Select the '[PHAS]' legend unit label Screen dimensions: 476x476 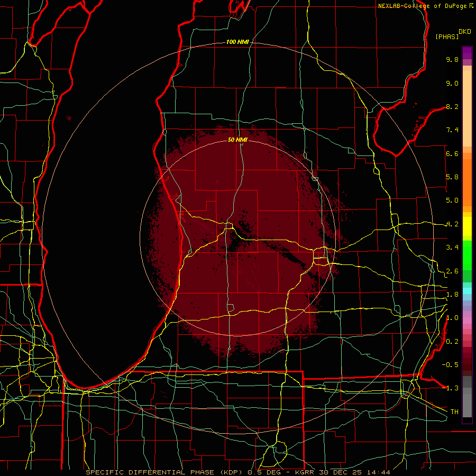tap(447, 36)
